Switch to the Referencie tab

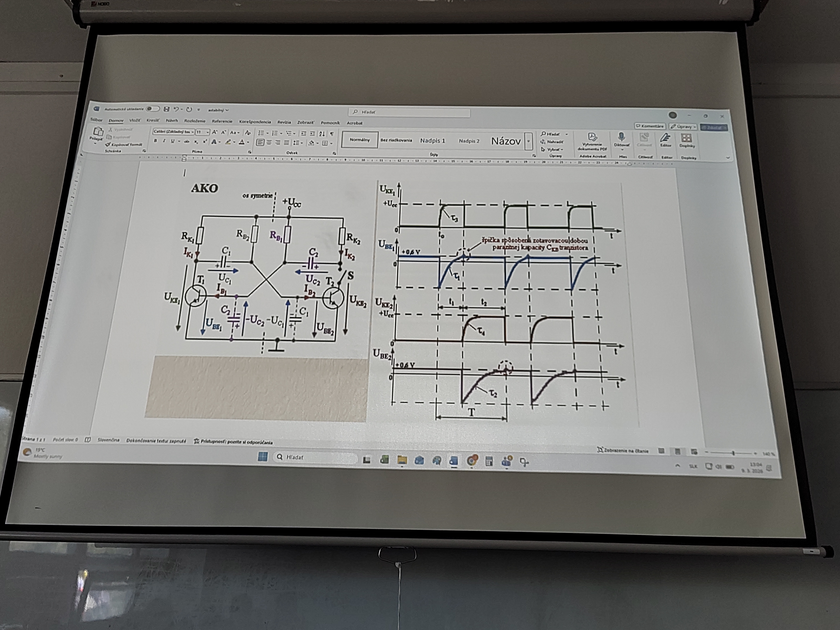coord(222,121)
